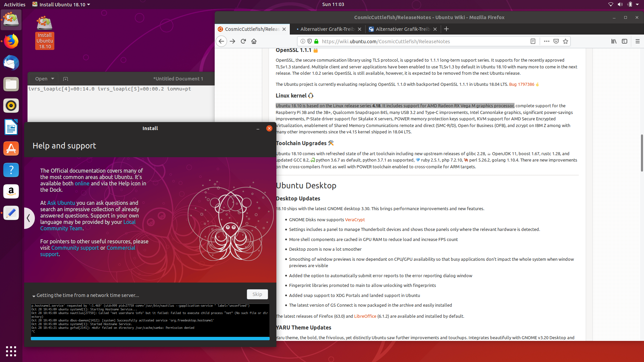
Task: Click the installer progress bar
Action: pos(150,339)
